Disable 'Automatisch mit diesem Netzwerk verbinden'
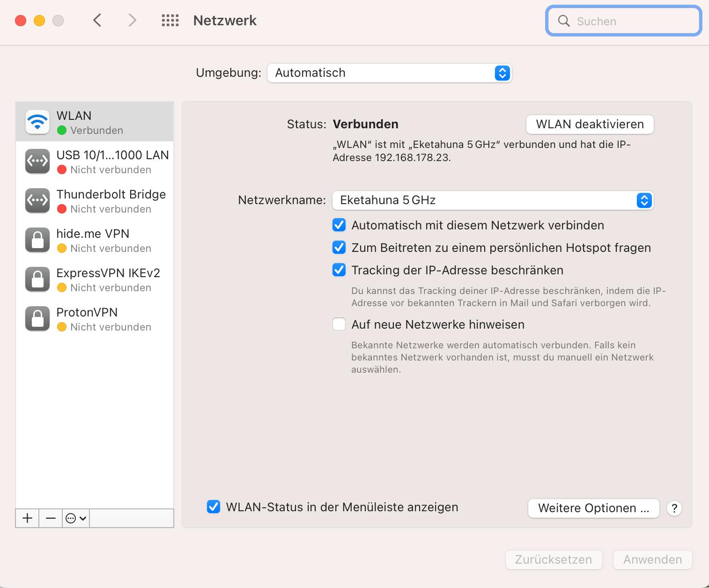 point(339,225)
